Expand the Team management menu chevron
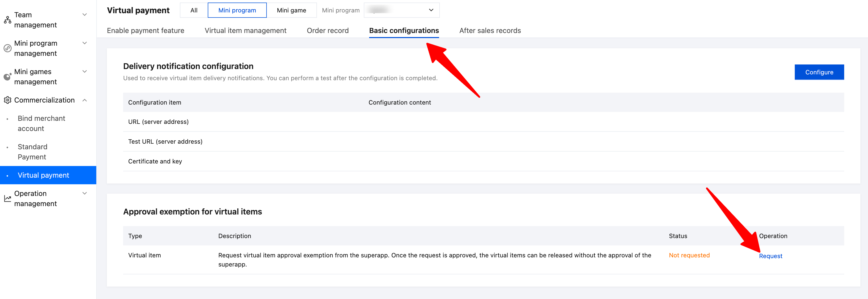The height and width of the screenshot is (299, 868). [x=85, y=14]
